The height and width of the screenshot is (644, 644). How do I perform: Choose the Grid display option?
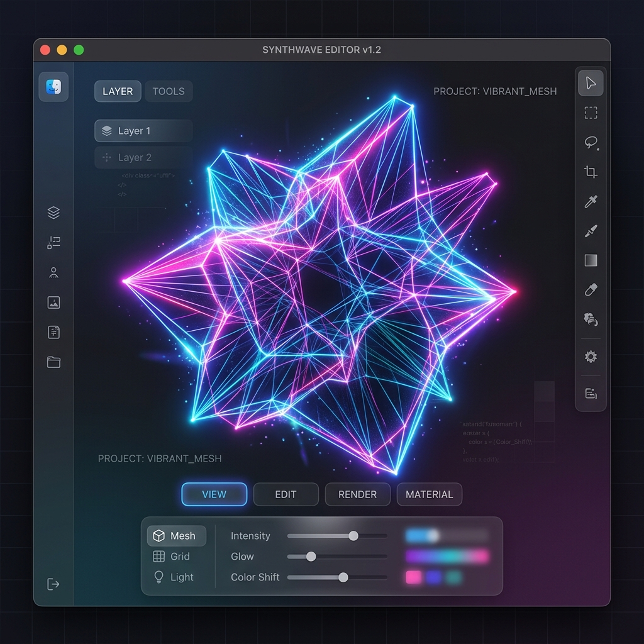[172, 556]
